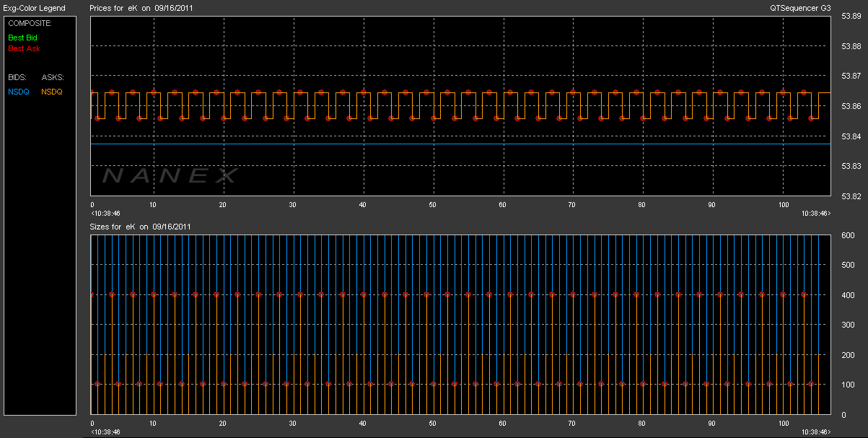Screen dimensions: 868x438
Task: Click the 70 tick label under the price chart
Action: pos(571,205)
